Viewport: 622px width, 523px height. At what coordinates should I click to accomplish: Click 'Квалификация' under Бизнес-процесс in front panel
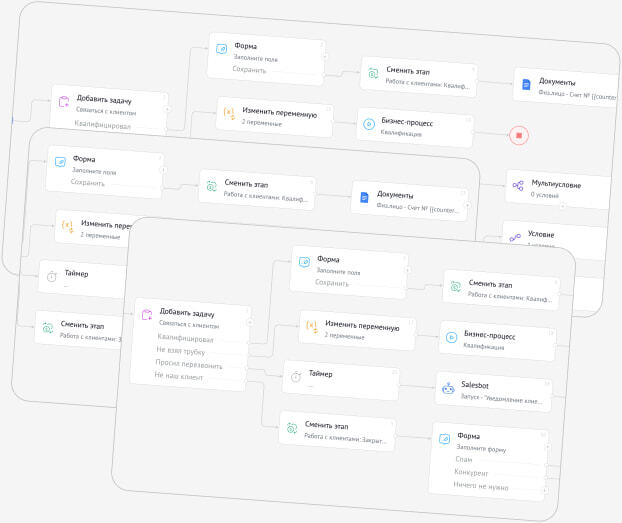point(484,346)
